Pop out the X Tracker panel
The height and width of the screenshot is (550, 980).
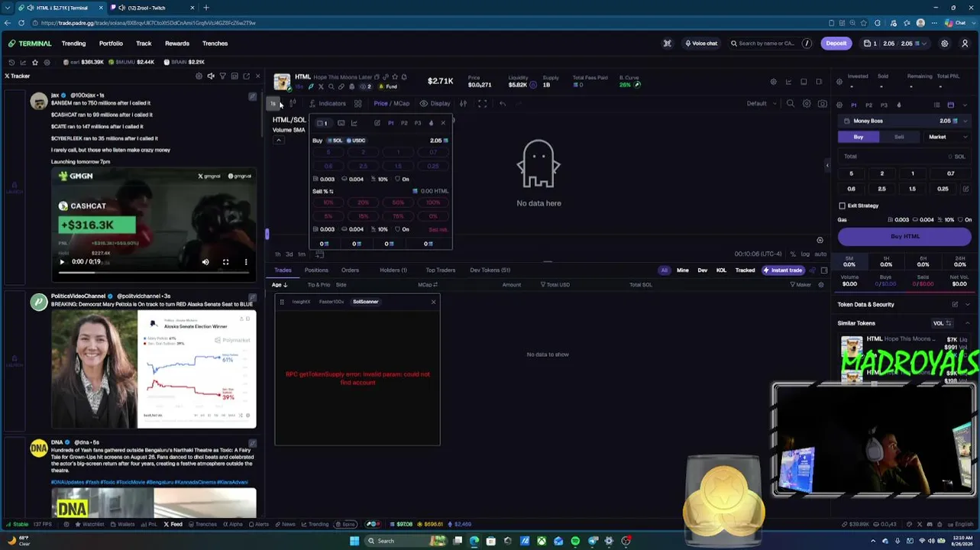click(x=246, y=76)
